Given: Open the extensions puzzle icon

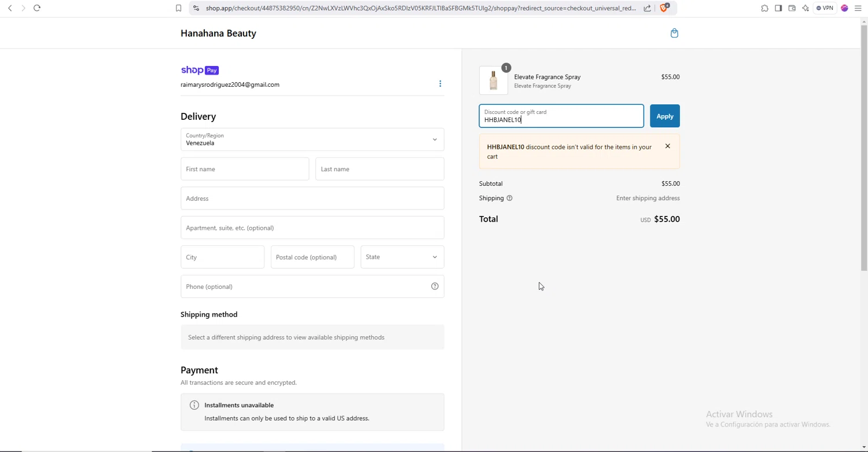Looking at the screenshot, I should [764, 8].
